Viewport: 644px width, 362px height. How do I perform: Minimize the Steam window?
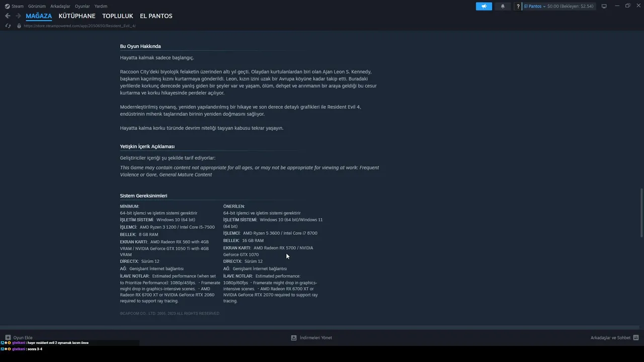coord(617,6)
